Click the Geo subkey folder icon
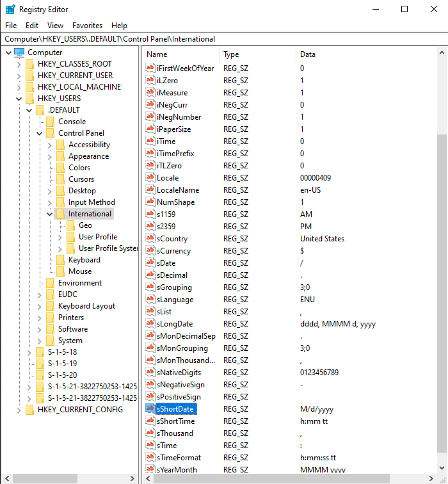 pos(70,225)
